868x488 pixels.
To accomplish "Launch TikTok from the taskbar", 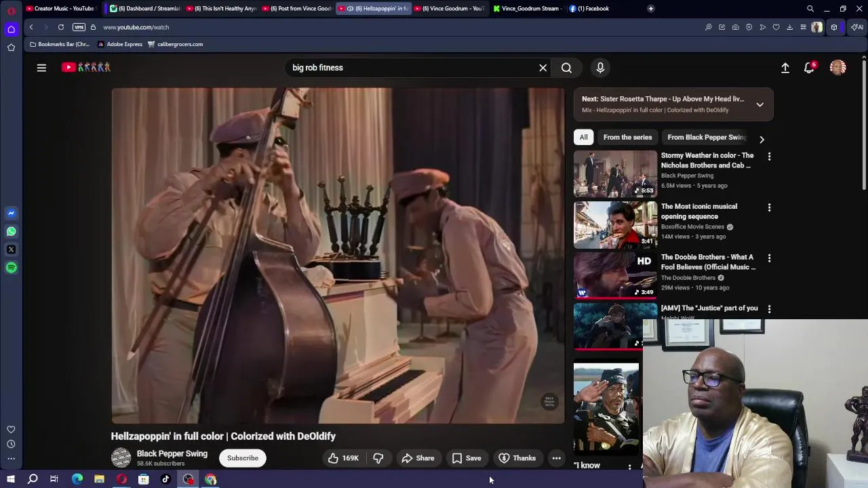I will point(165,479).
